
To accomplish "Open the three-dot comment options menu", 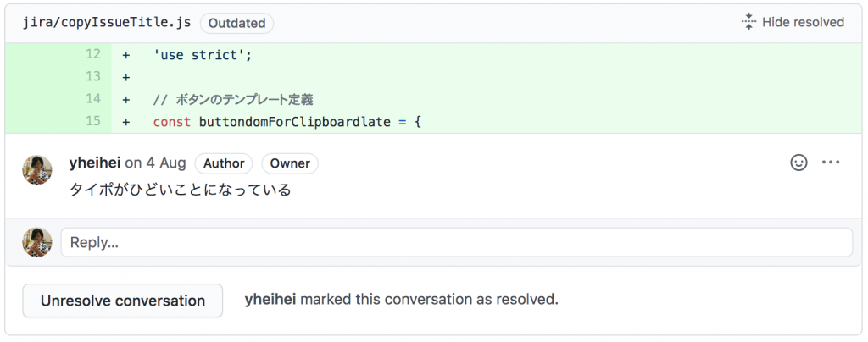I will click(x=831, y=163).
